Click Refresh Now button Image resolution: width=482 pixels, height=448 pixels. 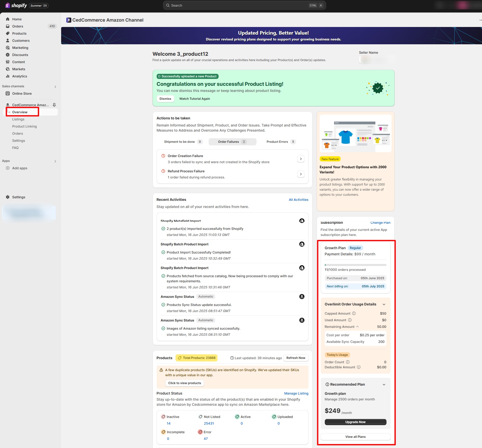[296, 358]
